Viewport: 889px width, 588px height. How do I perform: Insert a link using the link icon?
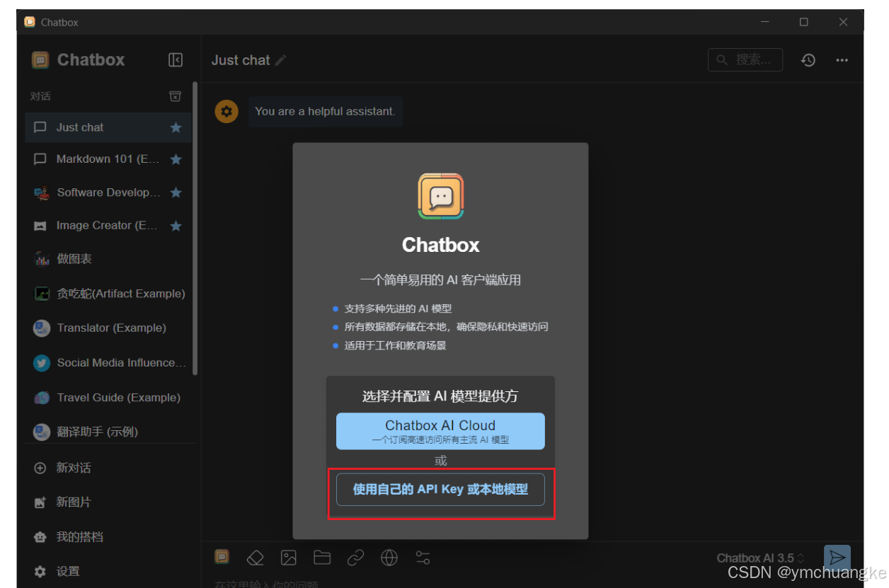[x=355, y=558]
